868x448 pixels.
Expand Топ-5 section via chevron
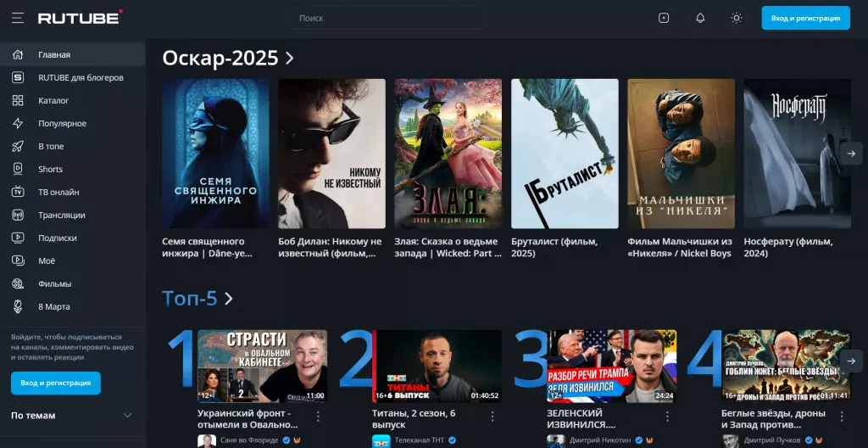pyautogui.click(x=228, y=299)
